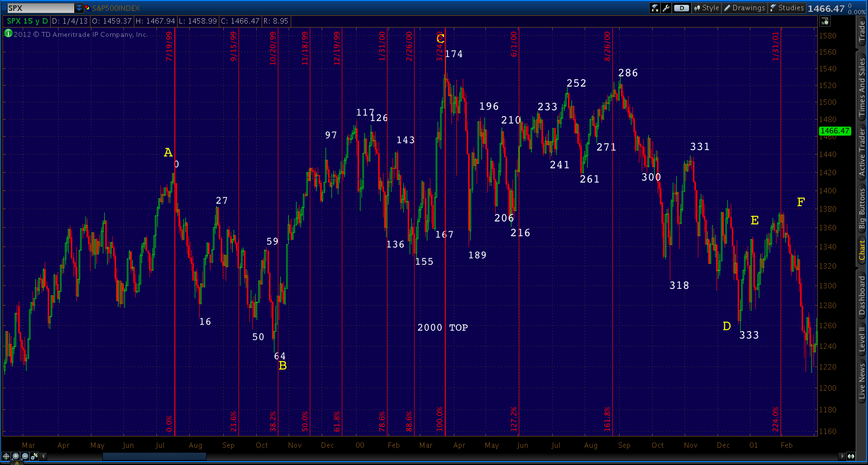Open the symbol selector dropdown arrow
This screenshot has height=465, width=868.
79,8
